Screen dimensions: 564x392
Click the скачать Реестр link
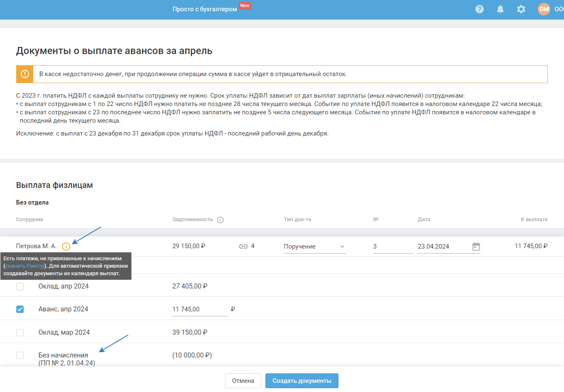click(x=25, y=266)
